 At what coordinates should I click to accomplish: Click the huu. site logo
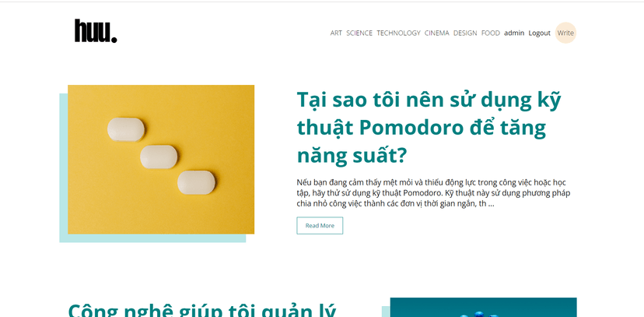(96, 31)
